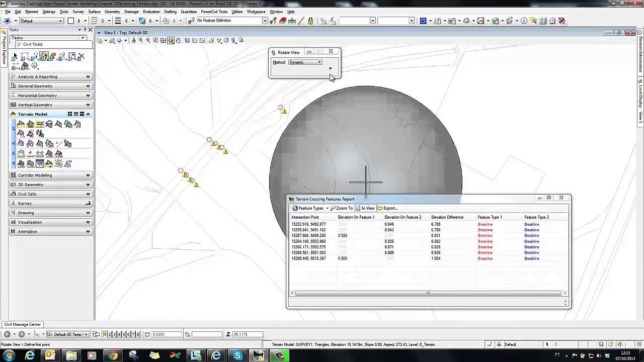Expand the Horizontal Geometry task group
644x362 pixels.
pyautogui.click(x=50, y=96)
